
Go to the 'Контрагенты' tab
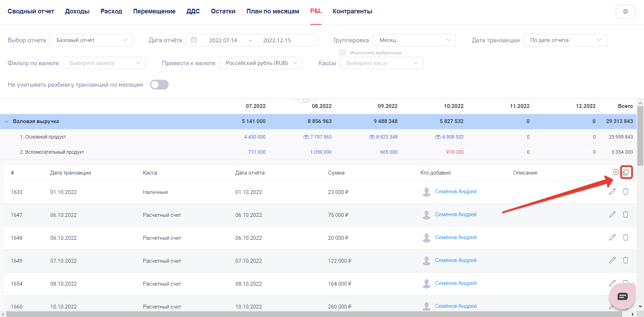click(x=352, y=11)
